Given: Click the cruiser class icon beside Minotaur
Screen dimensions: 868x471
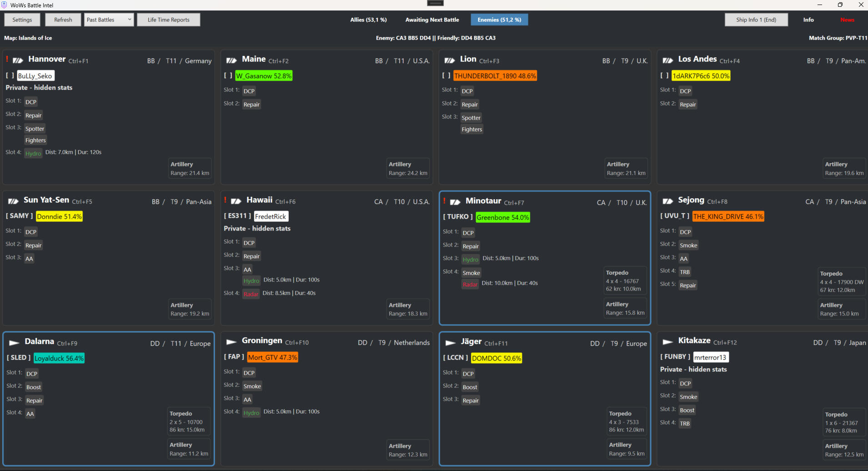Looking at the screenshot, I should coord(455,202).
